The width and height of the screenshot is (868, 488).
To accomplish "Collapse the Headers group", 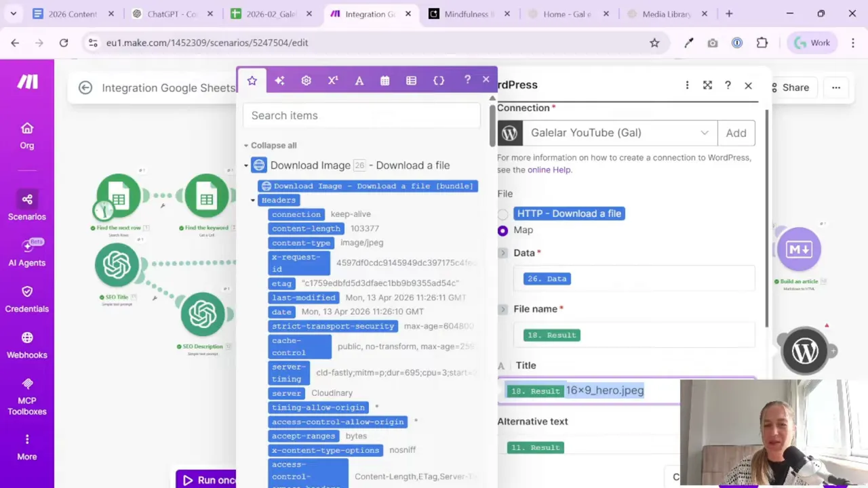I will click(x=253, y=200).
